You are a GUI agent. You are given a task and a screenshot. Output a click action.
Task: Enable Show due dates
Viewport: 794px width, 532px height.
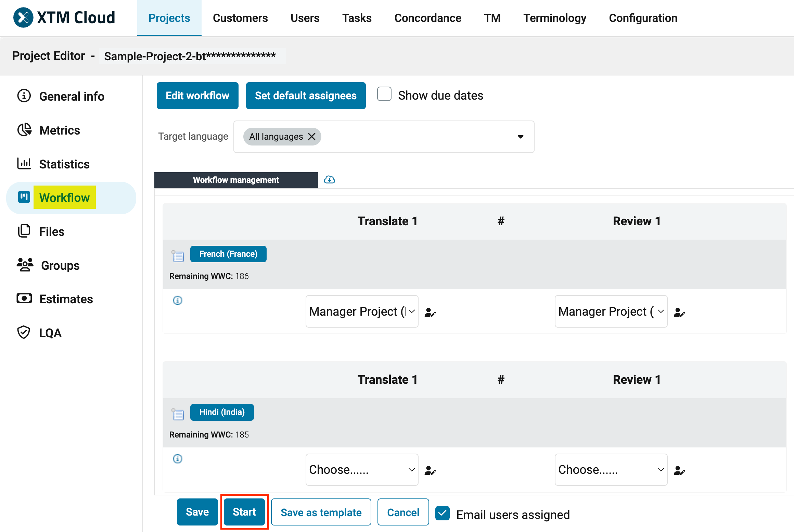[384, 94]
